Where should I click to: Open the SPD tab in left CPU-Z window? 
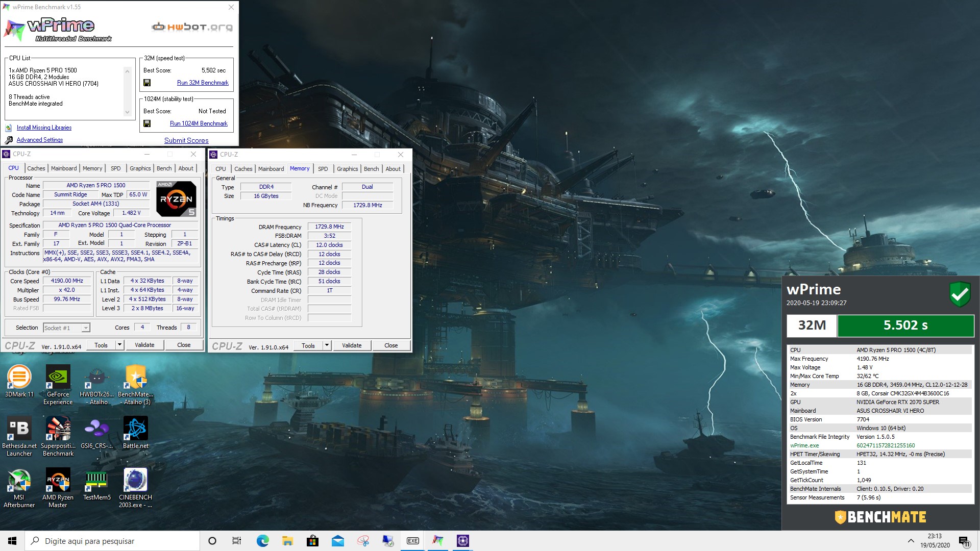coord(116,168)
